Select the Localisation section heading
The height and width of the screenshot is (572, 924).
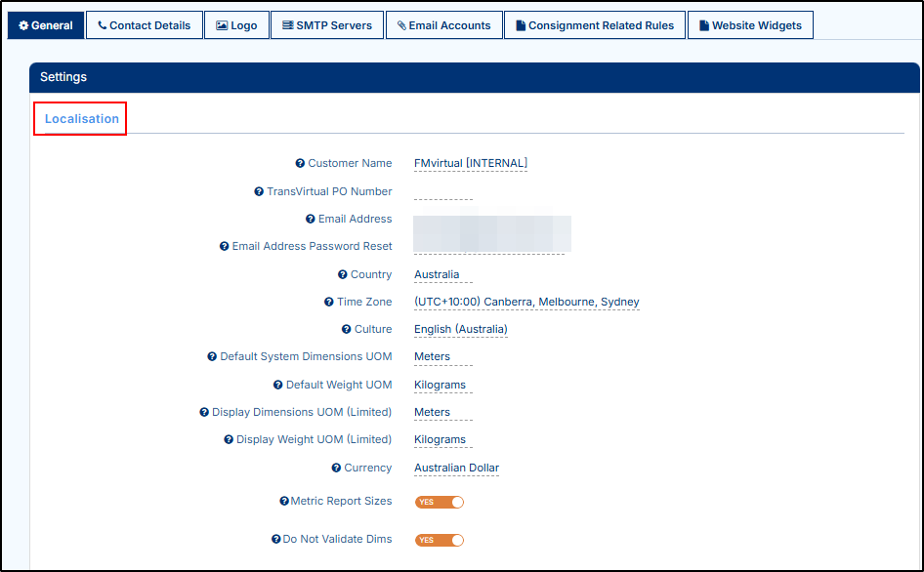(x=82, y=119)
